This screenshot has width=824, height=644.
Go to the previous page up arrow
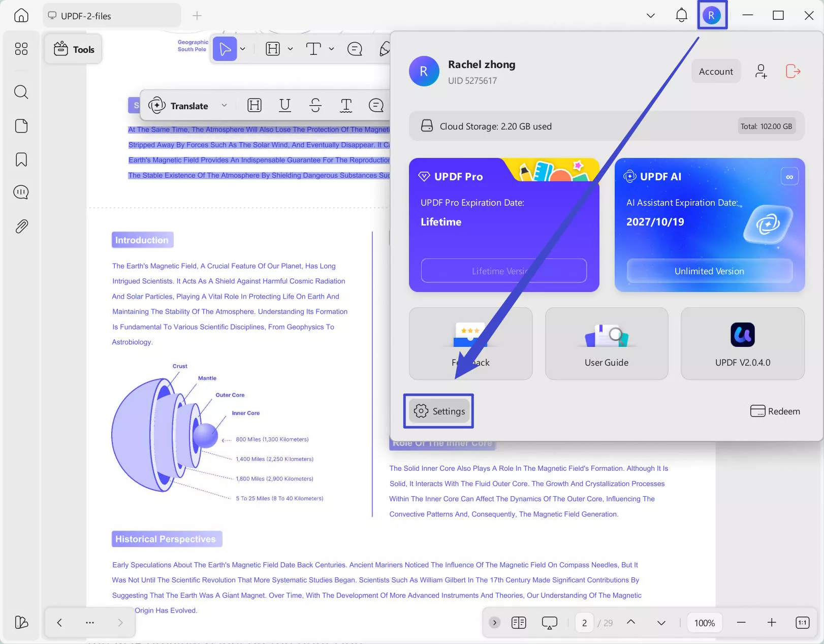(631, 622)
